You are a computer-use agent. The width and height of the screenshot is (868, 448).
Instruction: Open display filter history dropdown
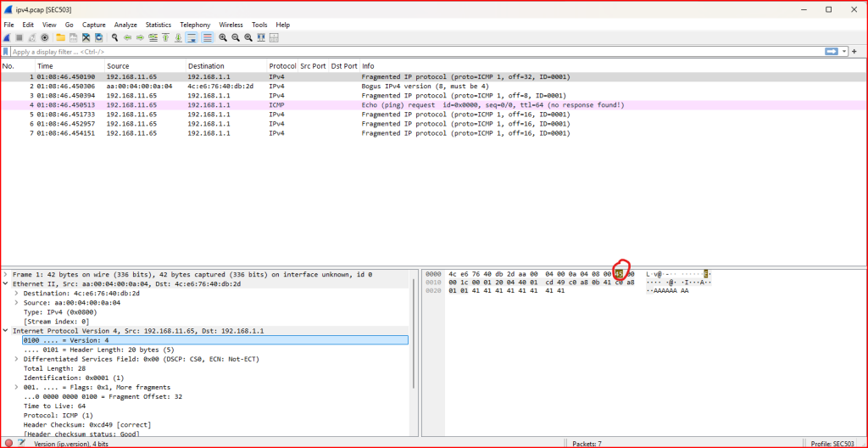tap(844, 52)
